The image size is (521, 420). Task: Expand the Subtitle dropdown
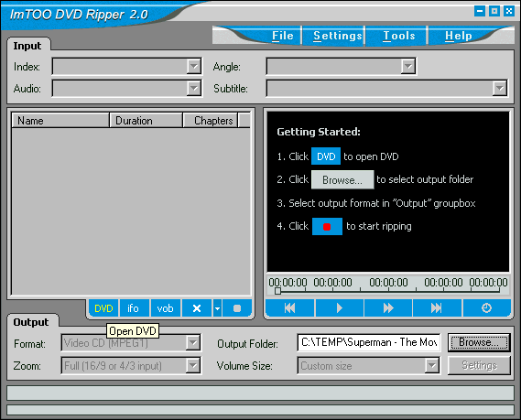[499, 89]
